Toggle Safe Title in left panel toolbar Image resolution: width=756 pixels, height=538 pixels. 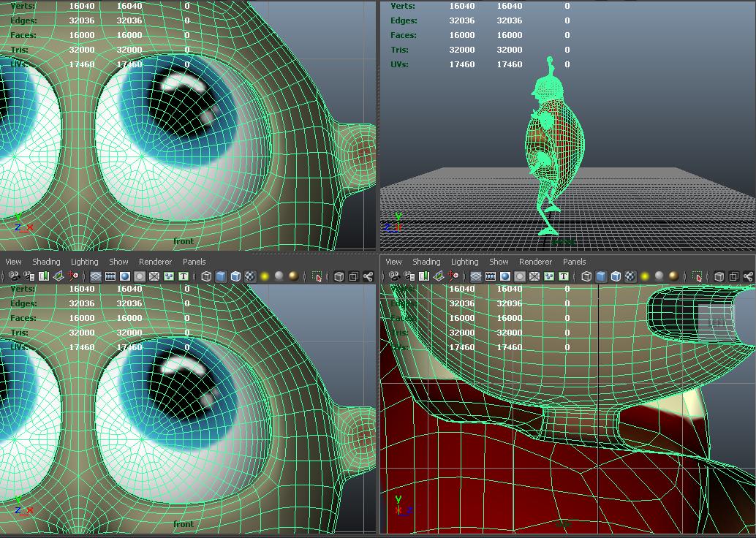[x=184, y=276]
